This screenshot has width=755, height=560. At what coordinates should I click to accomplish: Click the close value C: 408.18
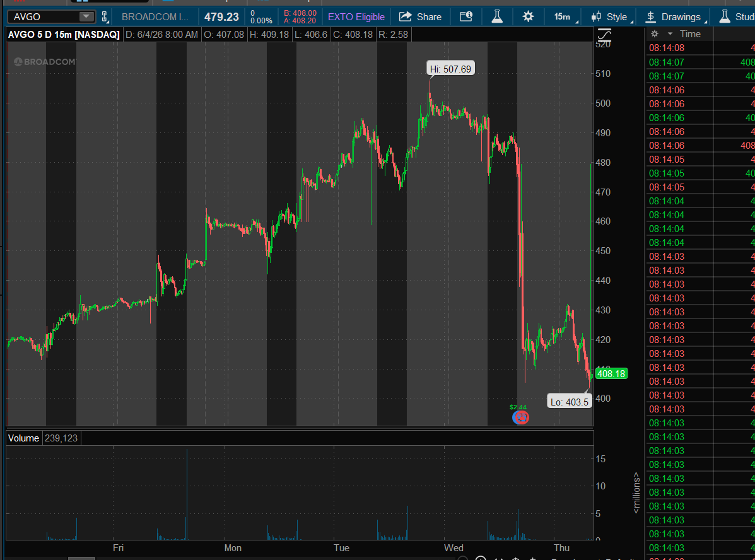tap(353, 35)
